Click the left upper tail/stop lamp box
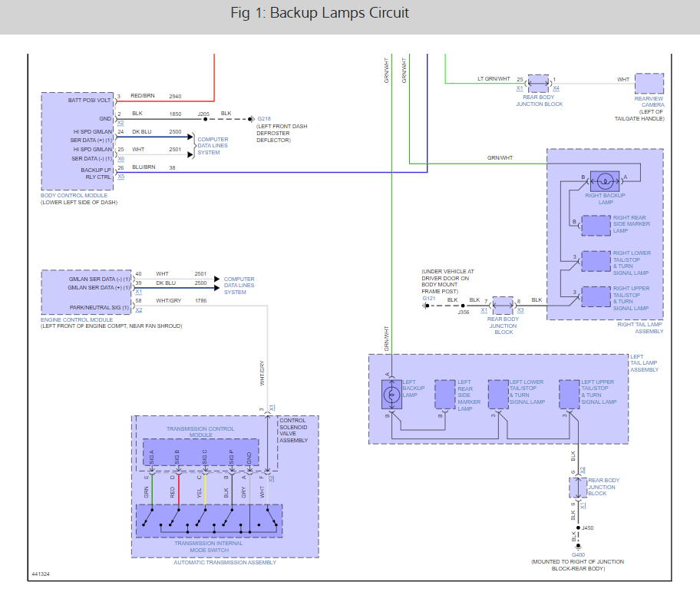This screenshot has width=700, height=602. click(570, 395)
